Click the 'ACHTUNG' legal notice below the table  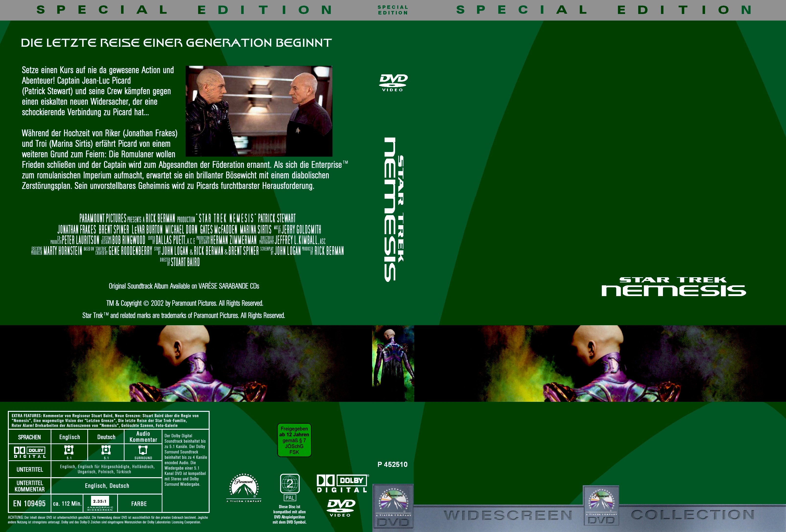click(108, 520)
